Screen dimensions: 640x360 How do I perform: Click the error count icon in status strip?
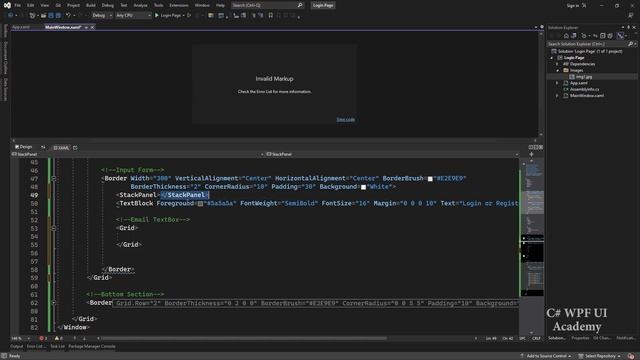coord(41,338)
